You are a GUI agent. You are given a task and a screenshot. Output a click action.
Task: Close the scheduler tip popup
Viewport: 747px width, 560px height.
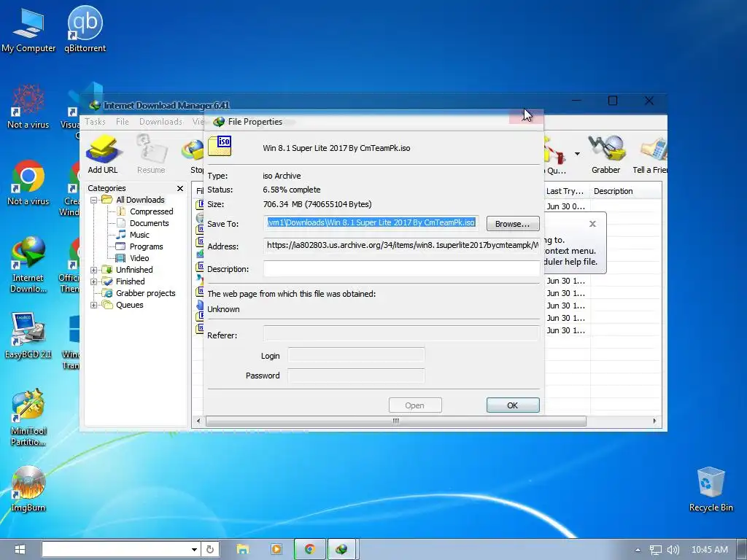592,224
